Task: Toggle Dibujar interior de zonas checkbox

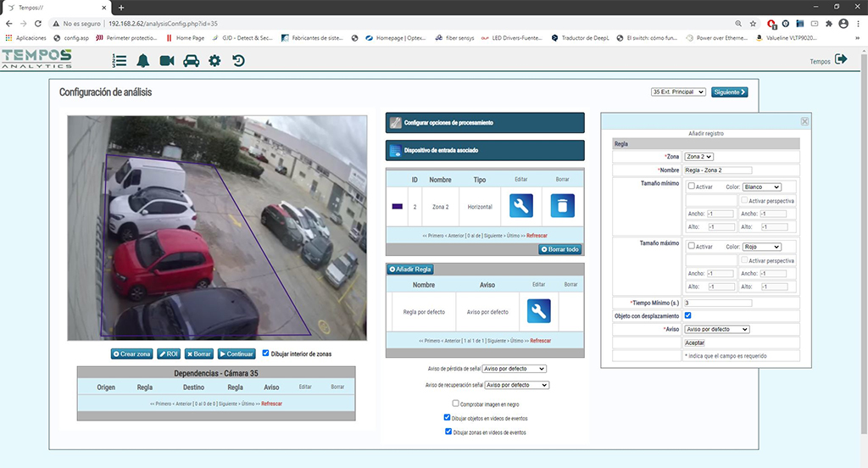Action: pos(266,353)
